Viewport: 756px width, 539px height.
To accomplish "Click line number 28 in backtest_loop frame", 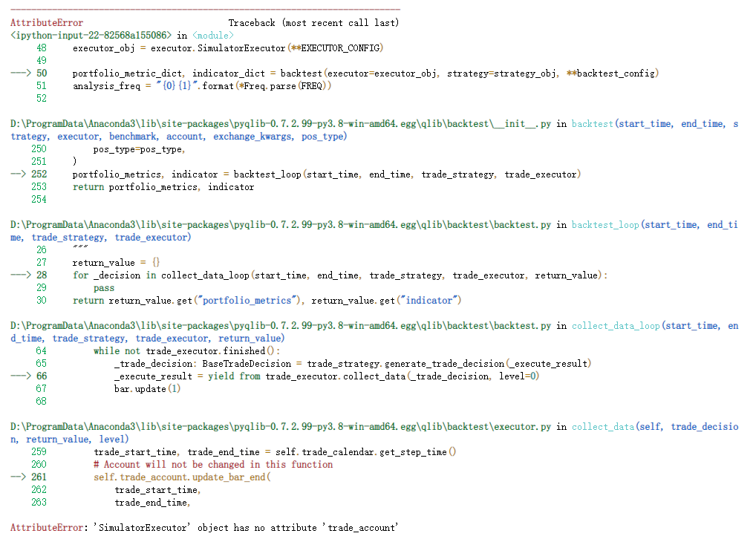I will (42, 275).
